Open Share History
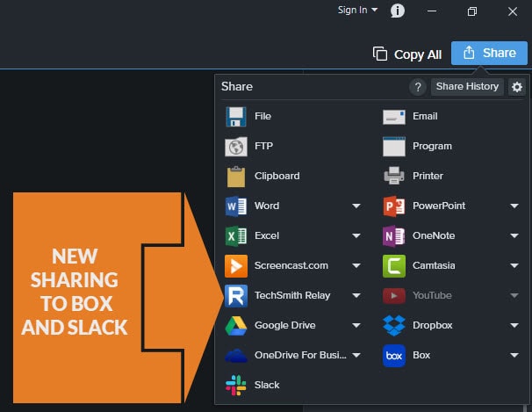The height and width of the screenshot is (412, 532). (x=467, y=87)
